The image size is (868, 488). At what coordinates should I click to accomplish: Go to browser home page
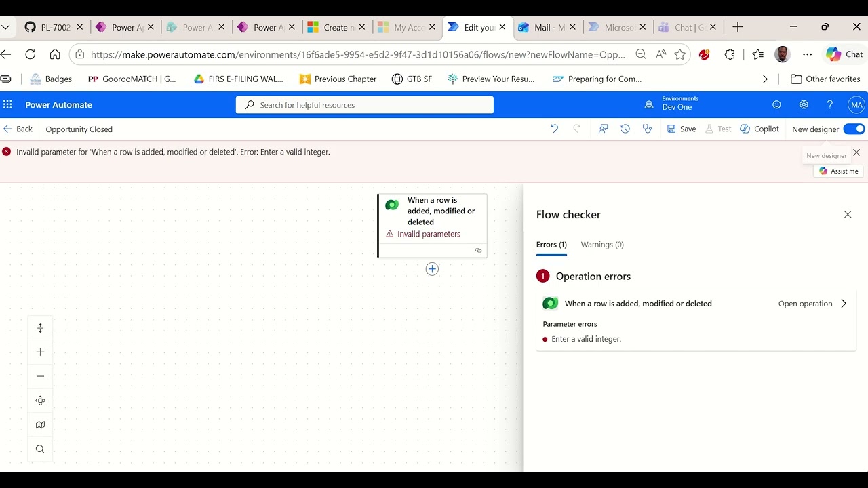(55, 54)
